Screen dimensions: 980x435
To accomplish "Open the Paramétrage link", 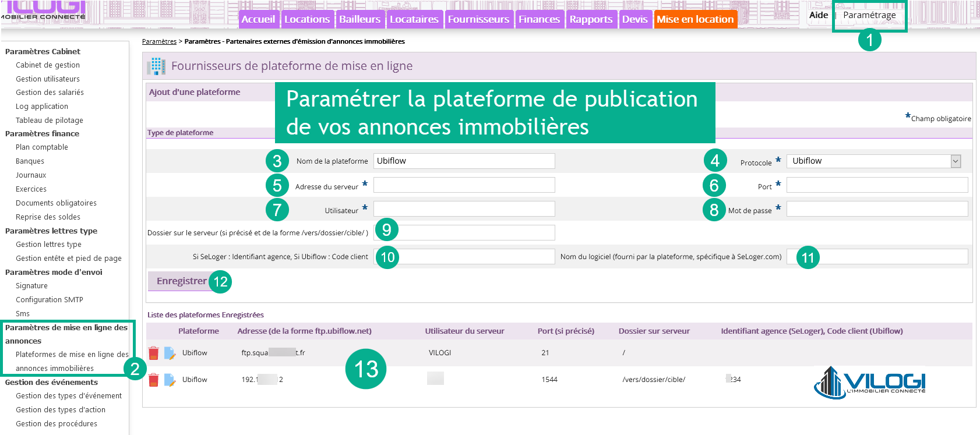I will (x=869, y=15).
